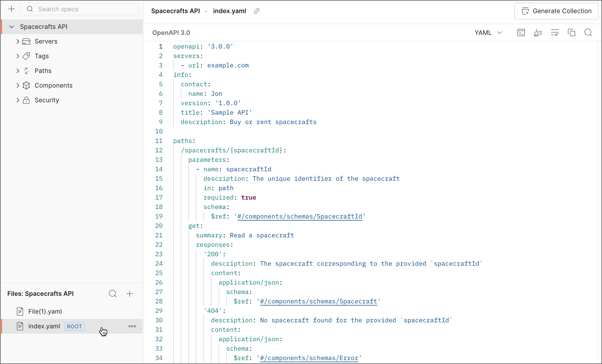
Task: Add a new spec with the plus icon
Action: click(12, 9)
